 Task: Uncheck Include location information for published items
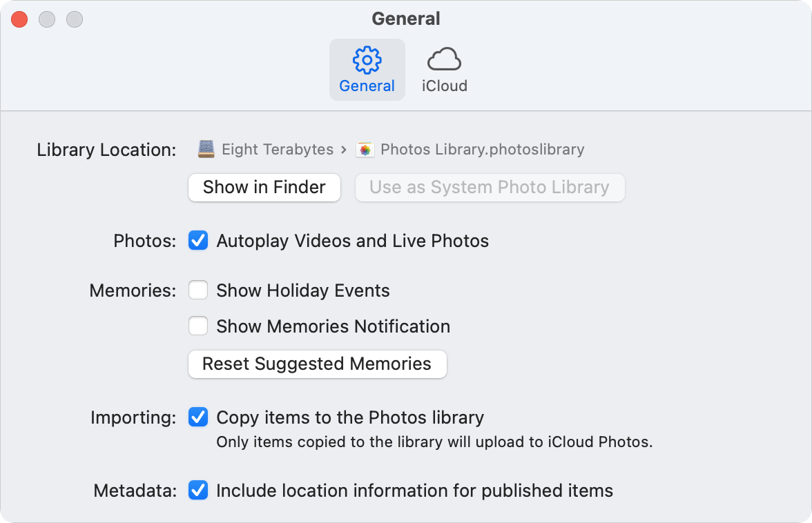pos(198,490)
